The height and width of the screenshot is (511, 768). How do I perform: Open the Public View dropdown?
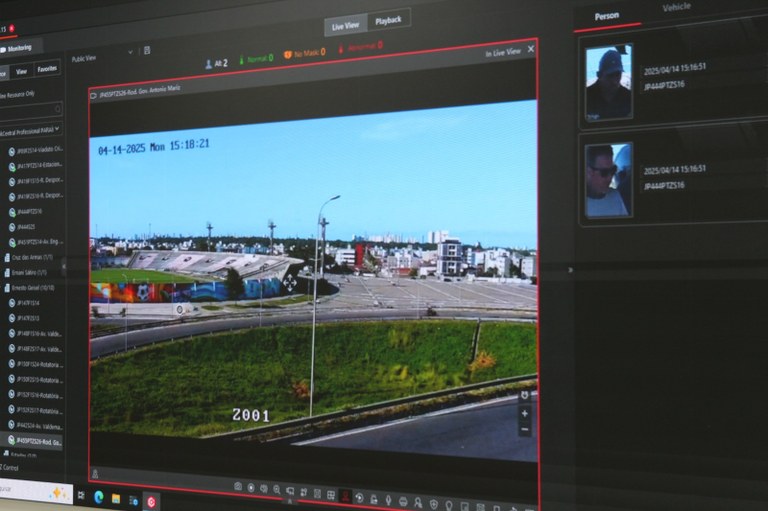coord(129,52)
